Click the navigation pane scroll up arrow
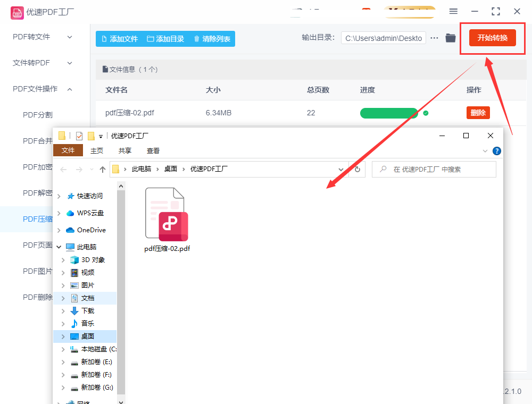This screenshot has height=404, width=532. [121, 186]
